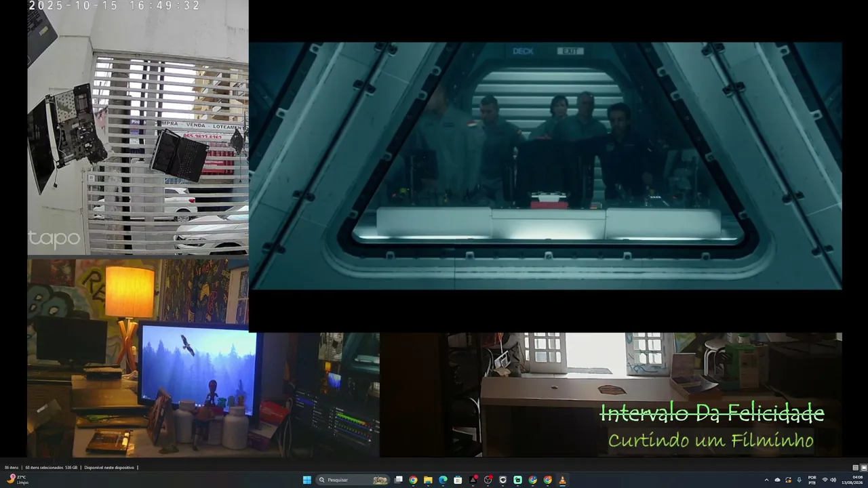Switch to VLC media player on taskbar
Screen dimensions: 868x488
pos(562,480)
